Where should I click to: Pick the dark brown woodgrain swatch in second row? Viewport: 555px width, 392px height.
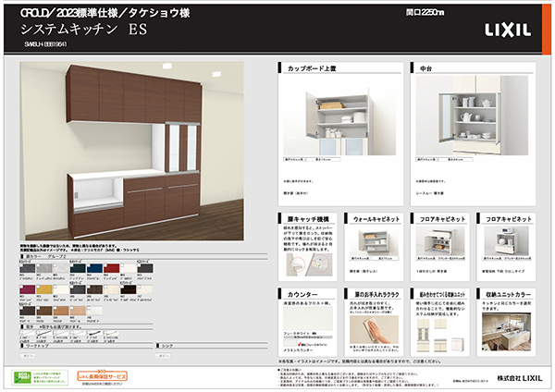[x=95, y=289]
